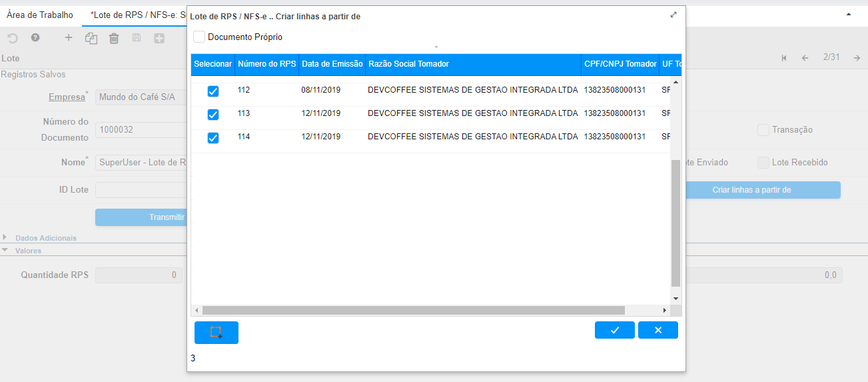Click the ID Lote input field
This screenshot has height=382, width=868.
[x=141, y=190]
